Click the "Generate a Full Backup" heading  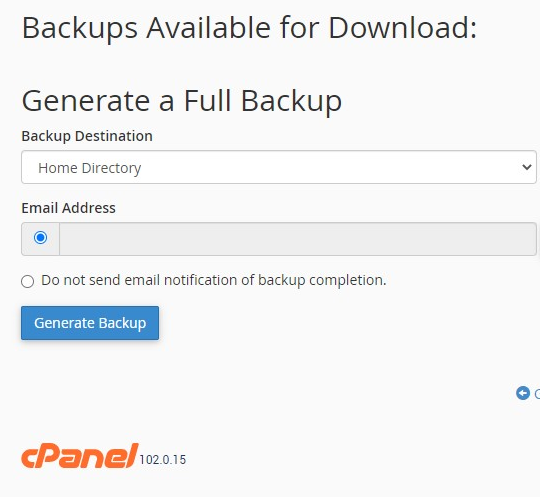pos(182,101)
